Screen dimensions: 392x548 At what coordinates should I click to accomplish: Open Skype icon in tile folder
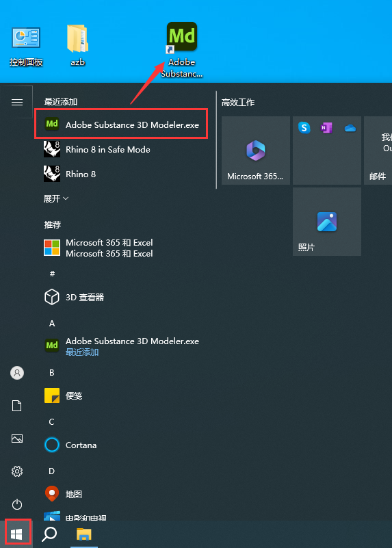pos(304,128)
